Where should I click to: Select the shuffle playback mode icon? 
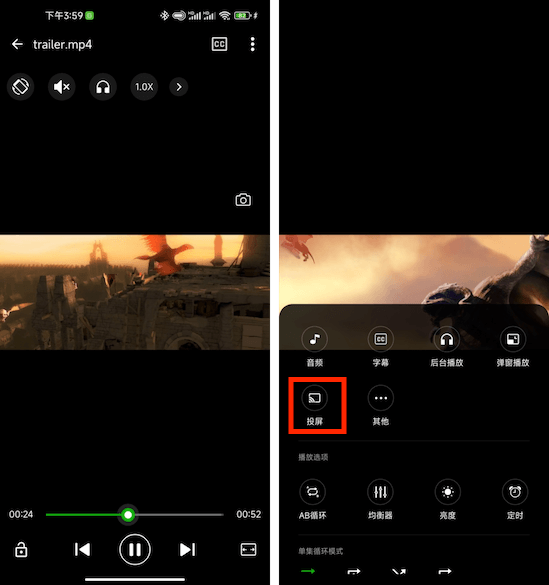pyautogui.click(x=399, y=571)
